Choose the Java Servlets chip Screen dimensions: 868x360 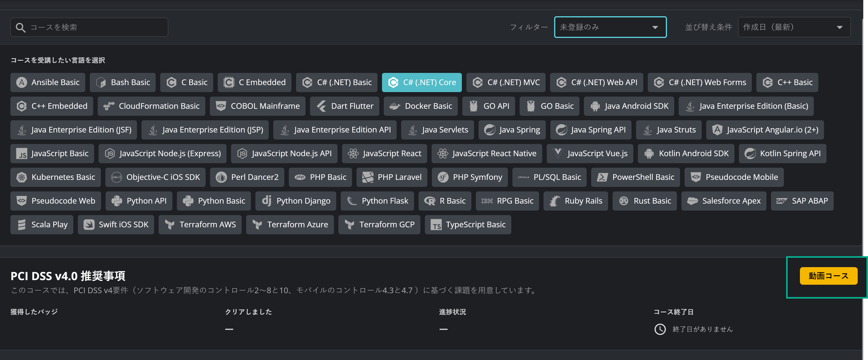pyautogui.click(x=437, y=130)
